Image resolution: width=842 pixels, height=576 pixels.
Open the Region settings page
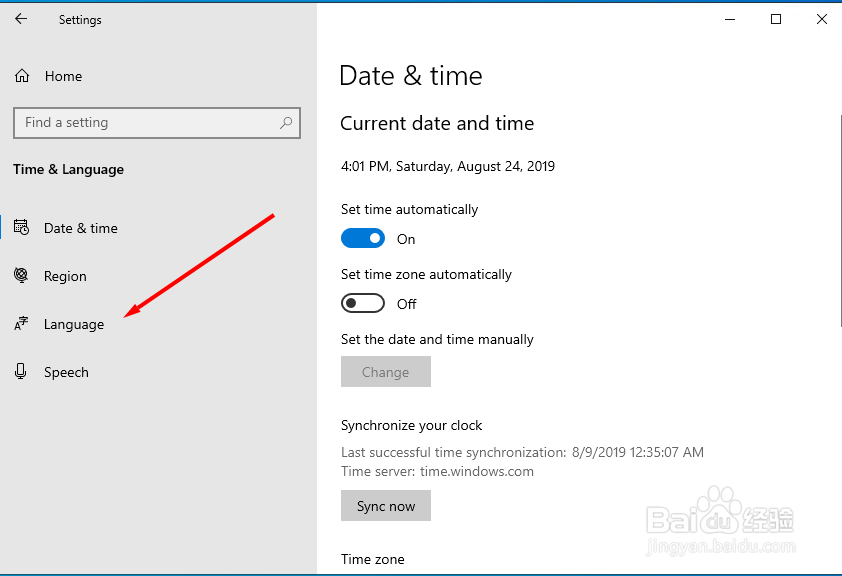(65, 276)
